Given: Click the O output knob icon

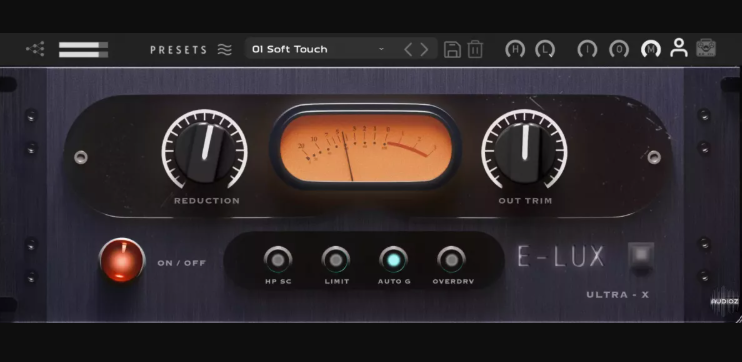Looking at the screenshot, I should click(619, 49).
